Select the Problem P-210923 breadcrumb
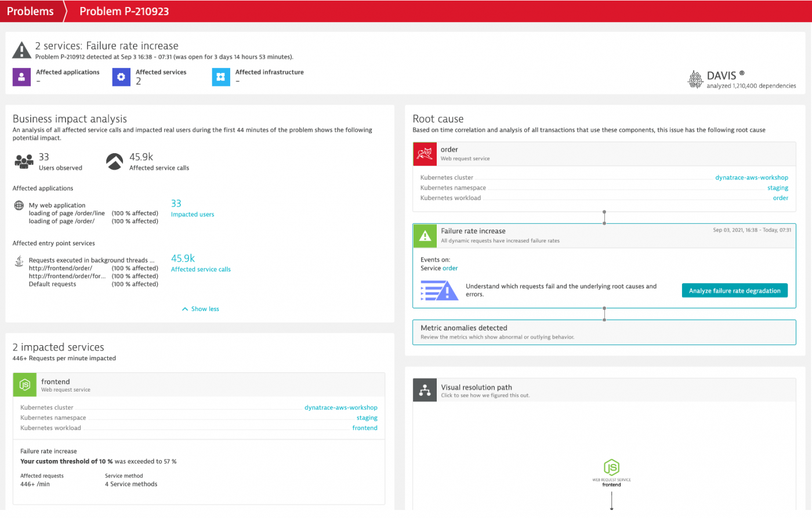Screen dimensions: 812x518 [123, 10]
